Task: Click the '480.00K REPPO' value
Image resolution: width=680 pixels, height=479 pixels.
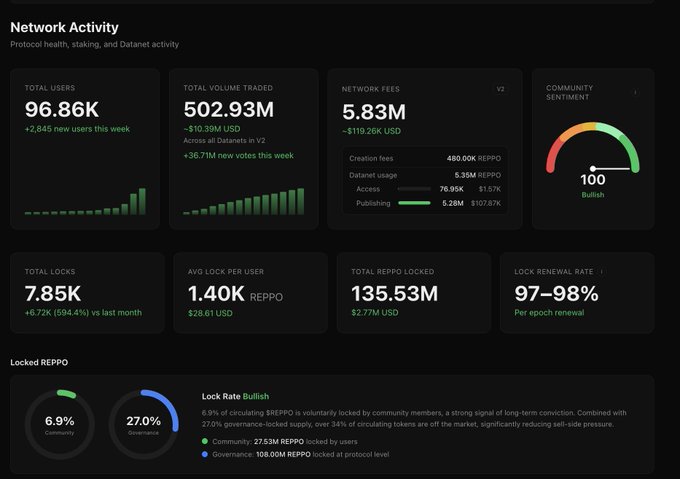Action: tap(474, 159)
